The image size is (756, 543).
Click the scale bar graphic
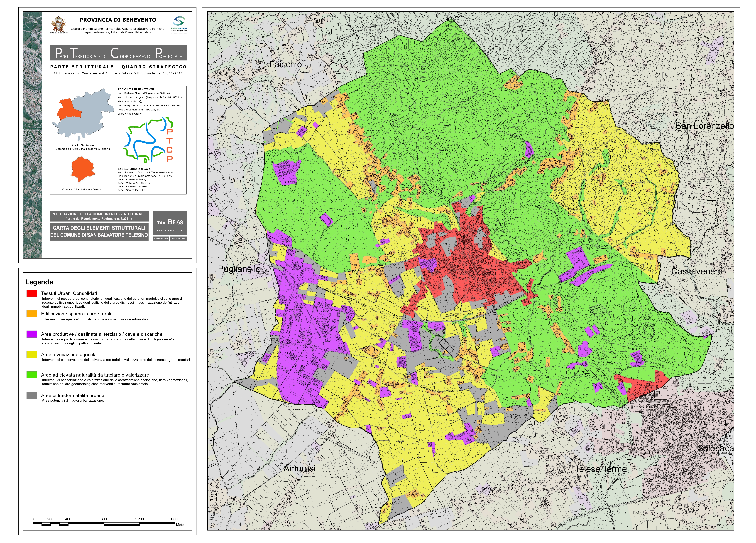104,524
